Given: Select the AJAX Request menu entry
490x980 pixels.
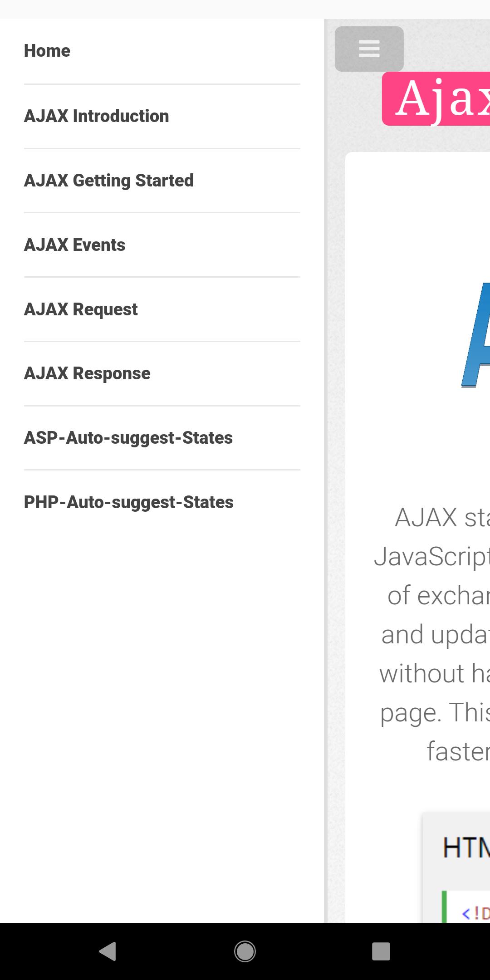Looking at the screenshot, I should pyautogui.click(x=162, y=309).
